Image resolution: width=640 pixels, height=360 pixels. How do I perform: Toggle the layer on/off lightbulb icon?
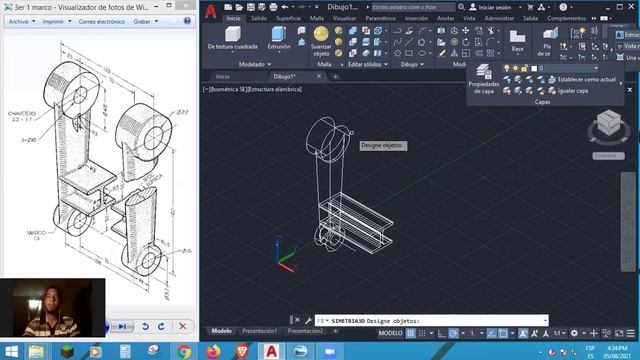pos(507,68)
